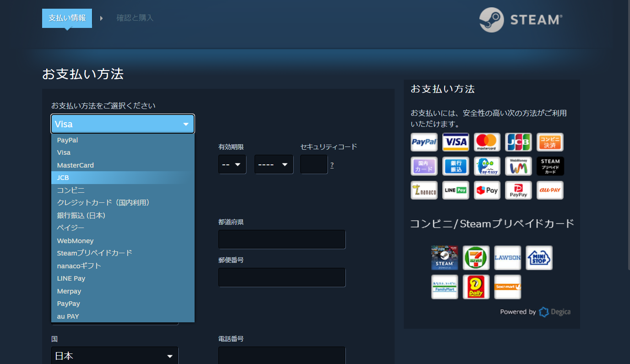630x364 pixels.
Task: Open the 国 dropdown showing 日本
Action: tap(114, 355)
